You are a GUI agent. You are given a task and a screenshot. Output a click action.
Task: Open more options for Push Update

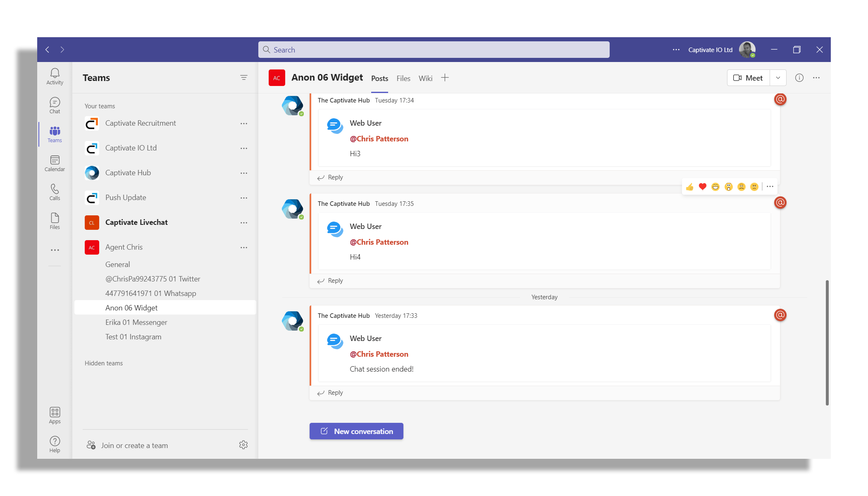pos(244,198)
